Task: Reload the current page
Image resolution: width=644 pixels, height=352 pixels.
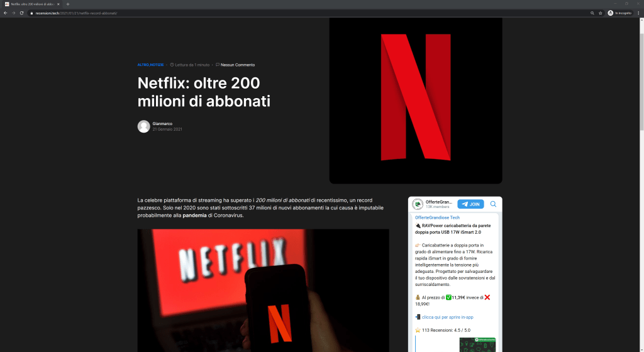Action: [22, 13]
